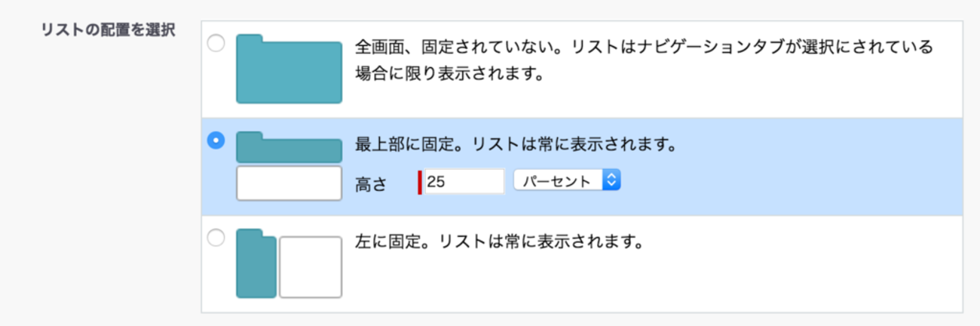This screenshot has width=980, height=326.
Task: Select the 左に固定 radio button
Action: [x=216, y=238]
